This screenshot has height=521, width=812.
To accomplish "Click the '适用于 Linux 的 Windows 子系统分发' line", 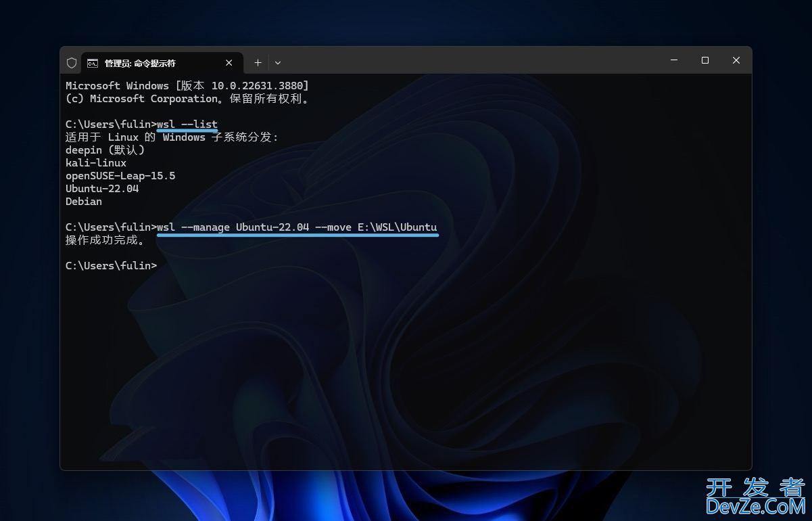I will pyautogui.click(x=172, y=137).
